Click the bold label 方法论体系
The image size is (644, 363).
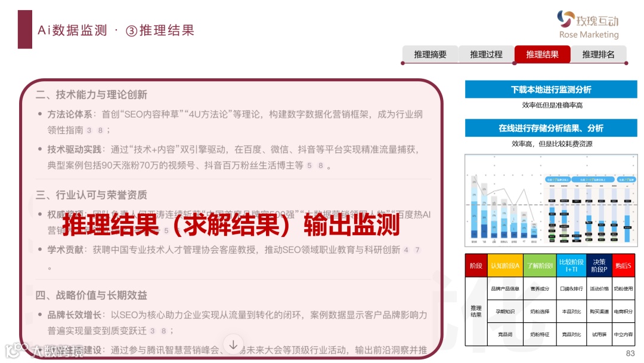pos(69,114)
